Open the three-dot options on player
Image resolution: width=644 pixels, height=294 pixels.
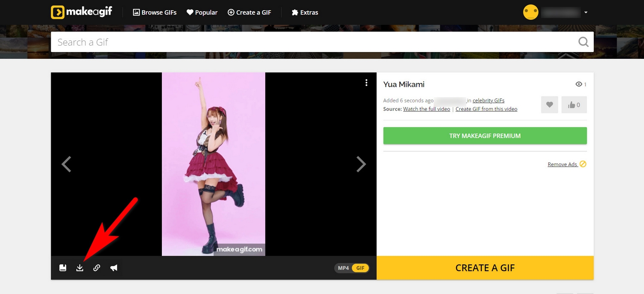pos(366,83)
